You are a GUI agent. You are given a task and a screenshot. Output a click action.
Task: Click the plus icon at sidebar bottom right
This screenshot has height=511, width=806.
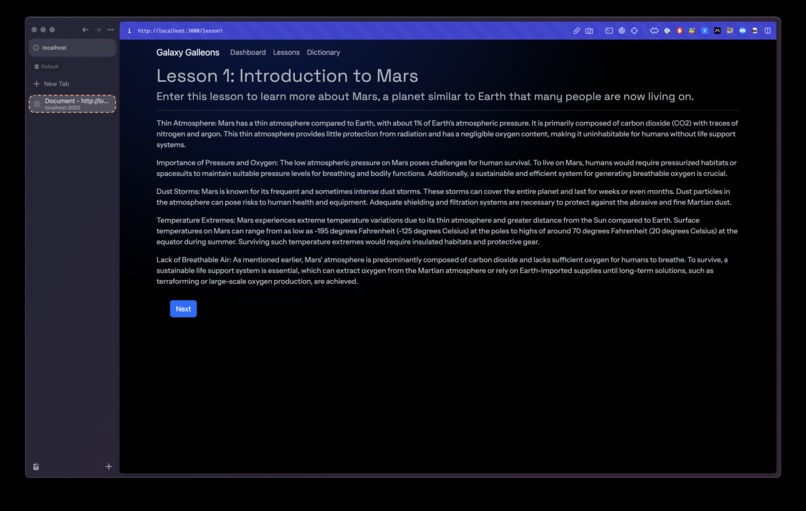click(108, 467)
